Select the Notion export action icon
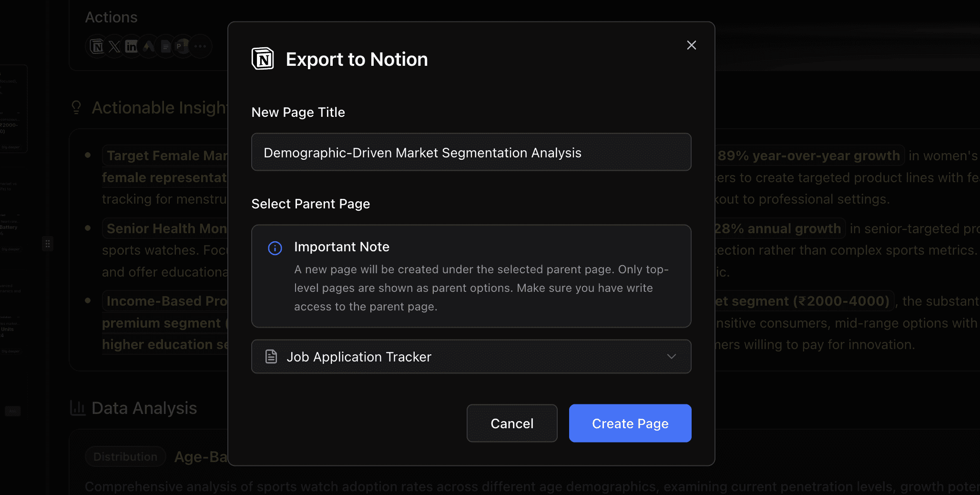This screenshot has width=980, height=495. 97,46
